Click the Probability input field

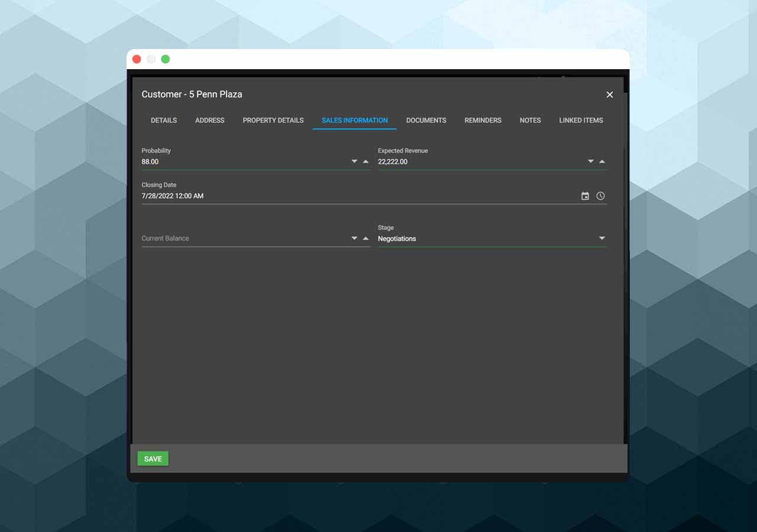tap(237, 161)
